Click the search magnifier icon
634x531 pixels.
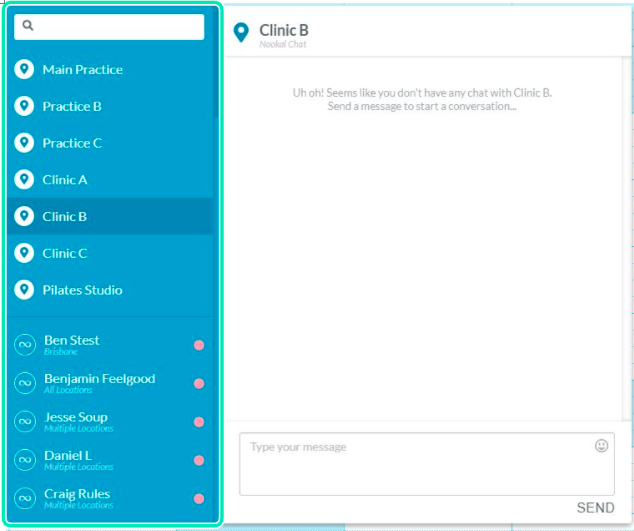click(x=27, y=25)
